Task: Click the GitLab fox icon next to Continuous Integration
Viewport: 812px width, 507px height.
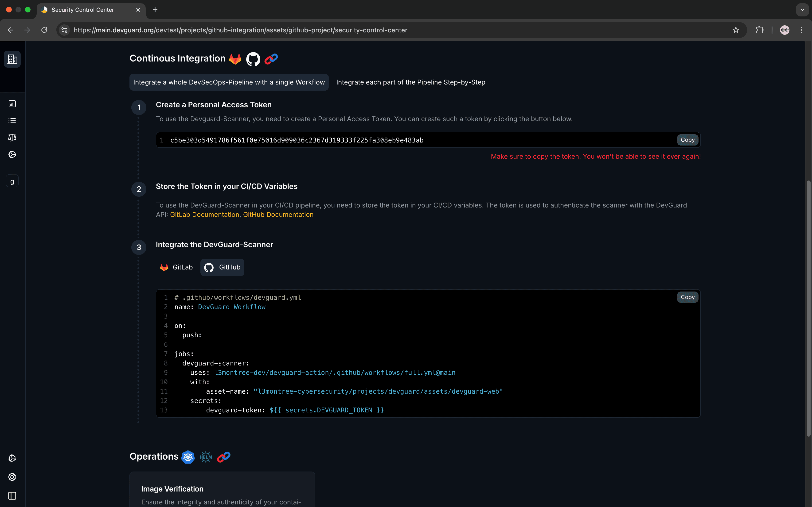Action: [235, 59]
